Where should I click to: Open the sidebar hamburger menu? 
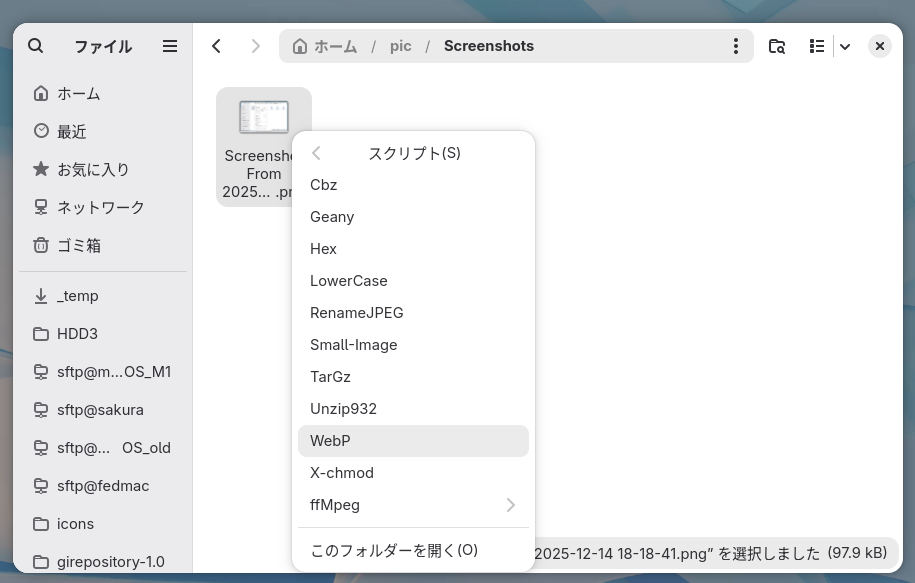[x=170, y=46]
